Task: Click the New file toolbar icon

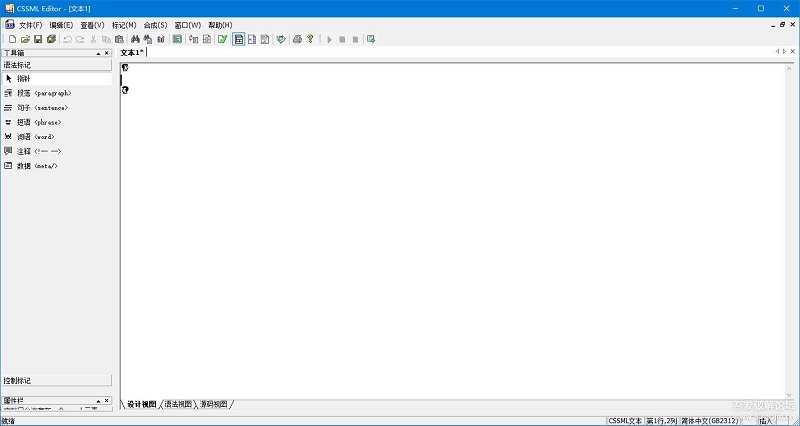Action: pos(12,39)
